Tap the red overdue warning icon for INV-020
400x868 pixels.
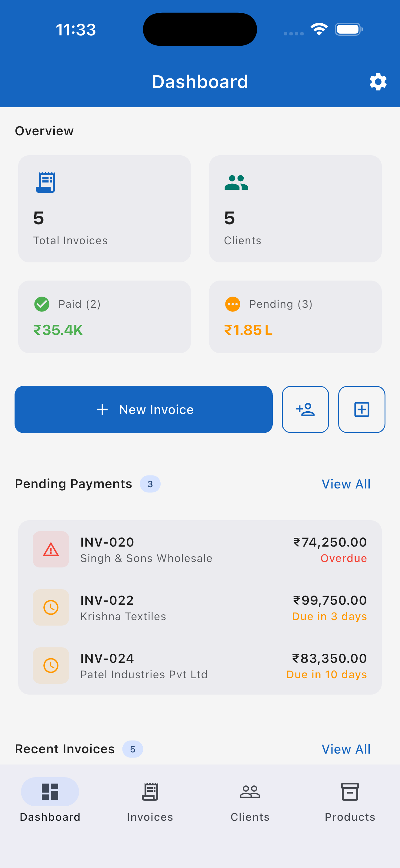[51, 549]
